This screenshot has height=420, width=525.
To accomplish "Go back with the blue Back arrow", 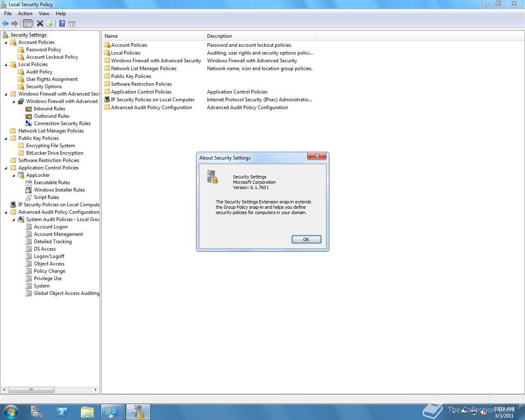I will 5,24.
